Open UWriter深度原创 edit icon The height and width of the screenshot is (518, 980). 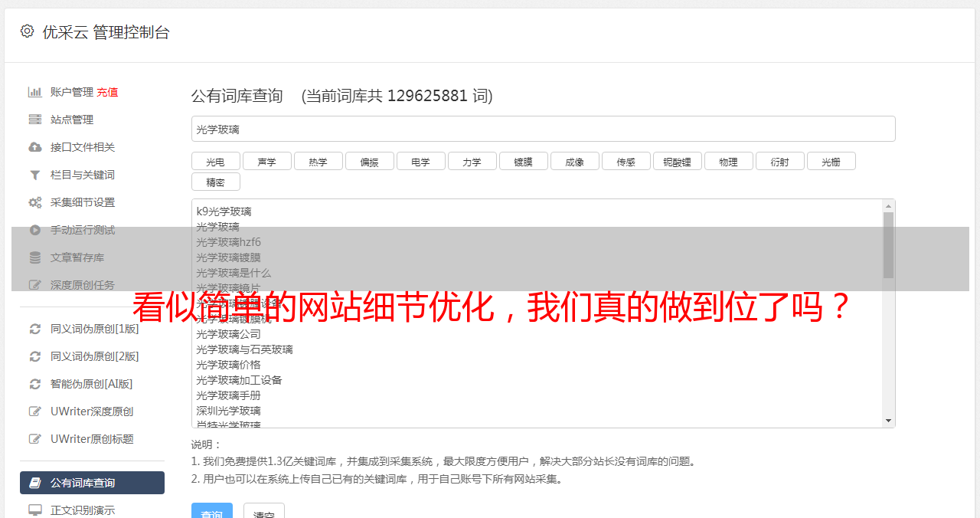pyautogui.click(x=35, y=411)
